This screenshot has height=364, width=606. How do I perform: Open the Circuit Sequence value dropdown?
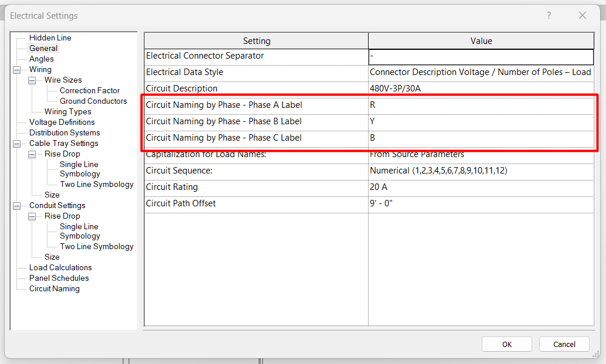(481, 171)
